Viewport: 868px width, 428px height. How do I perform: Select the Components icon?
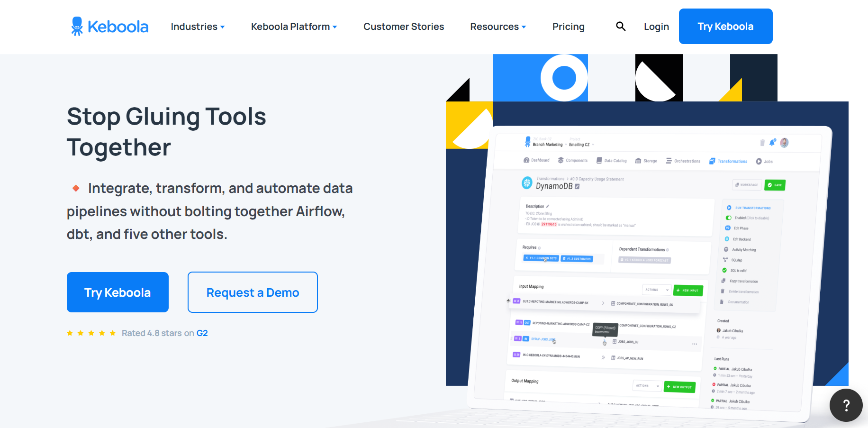click(560, 160)
